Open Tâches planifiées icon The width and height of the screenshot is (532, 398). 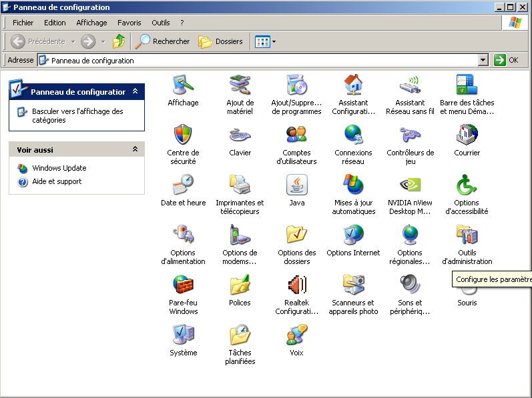(240, 334)
